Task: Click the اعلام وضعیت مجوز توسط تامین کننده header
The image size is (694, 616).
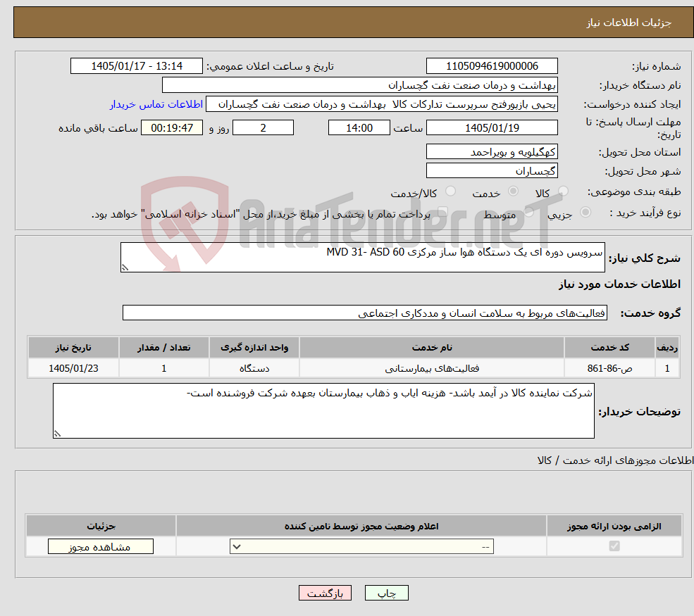Action: click(361, 526)
